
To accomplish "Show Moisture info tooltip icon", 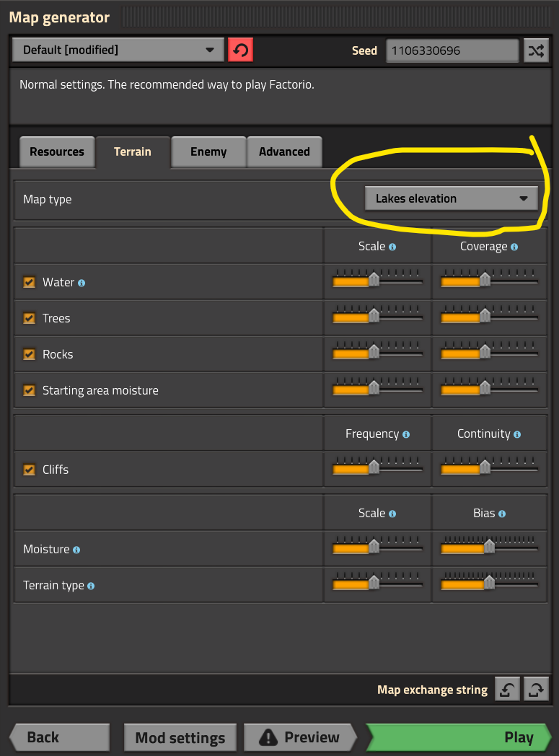I will point(76,550).
